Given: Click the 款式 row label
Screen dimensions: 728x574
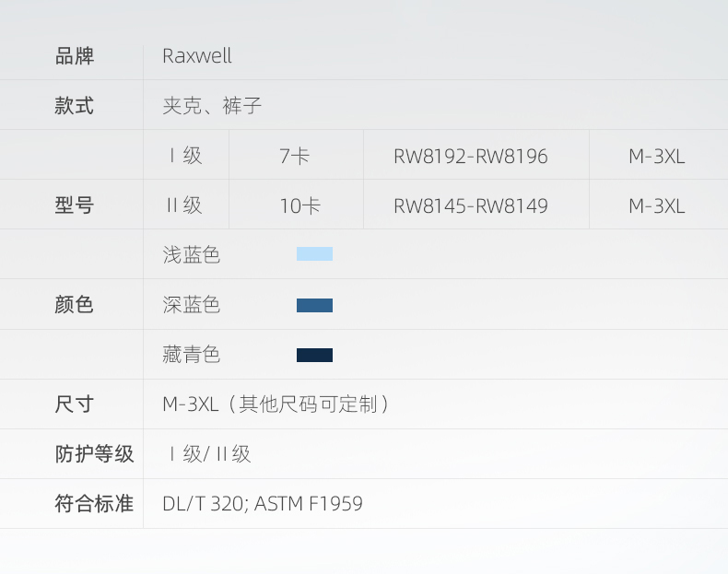Looking at the screenshot, I should 75,106.
